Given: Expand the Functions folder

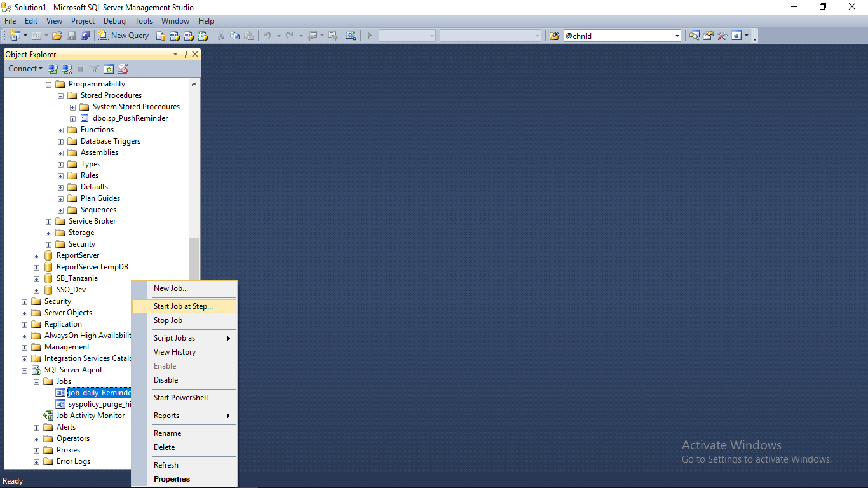Looking at the screenshot, I should point(61,130).
